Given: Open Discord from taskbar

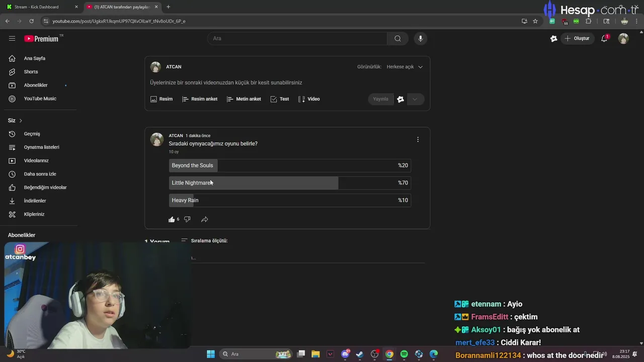Looking at the screenshot, I should (345, 354).
